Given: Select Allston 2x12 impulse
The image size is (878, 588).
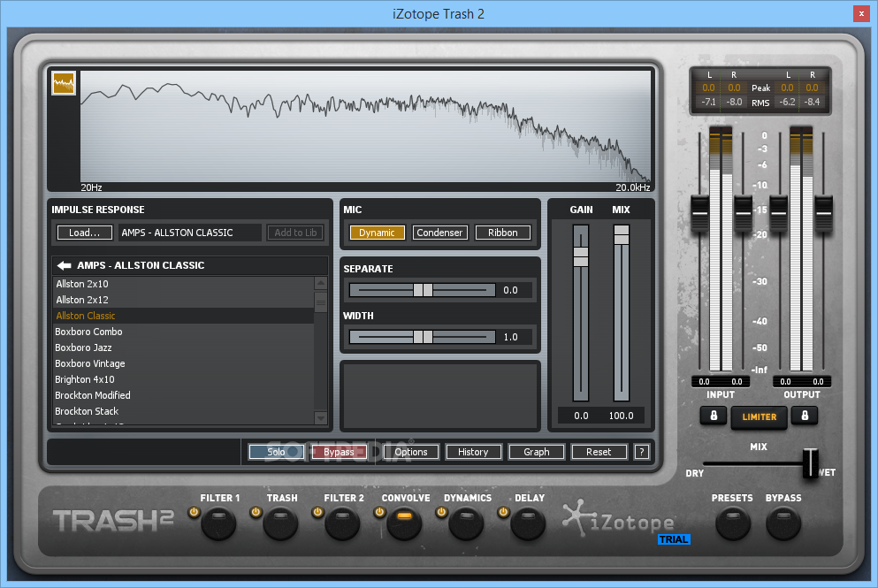Looking at the screenshot, I should 183,300.
